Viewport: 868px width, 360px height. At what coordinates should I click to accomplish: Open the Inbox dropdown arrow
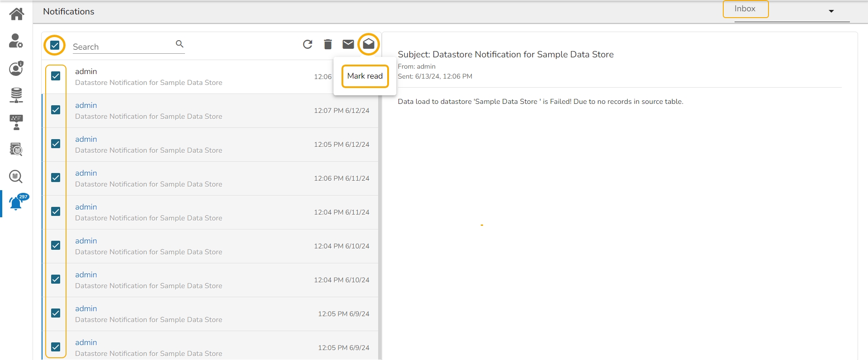click(831, 11)
